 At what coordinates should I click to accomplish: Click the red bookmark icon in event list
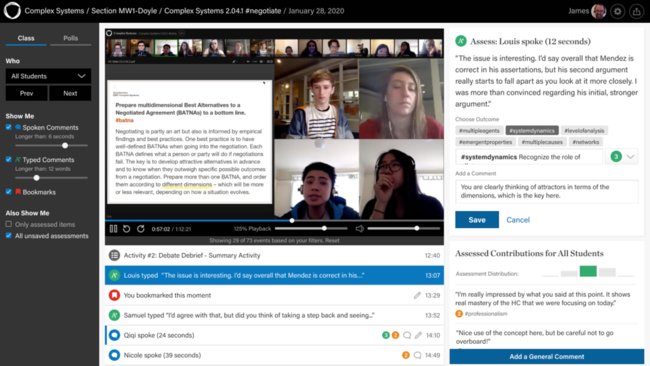(x=114, y=295)
